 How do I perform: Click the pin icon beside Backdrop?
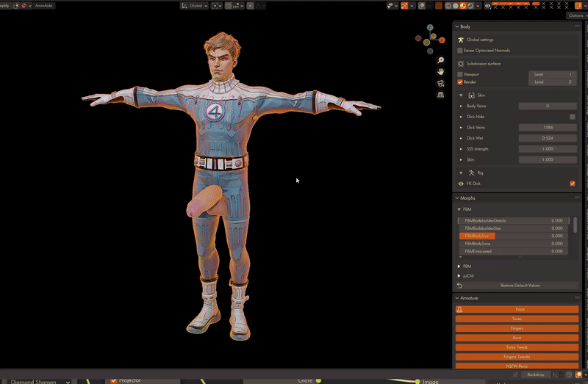click(x=515, y=374)
